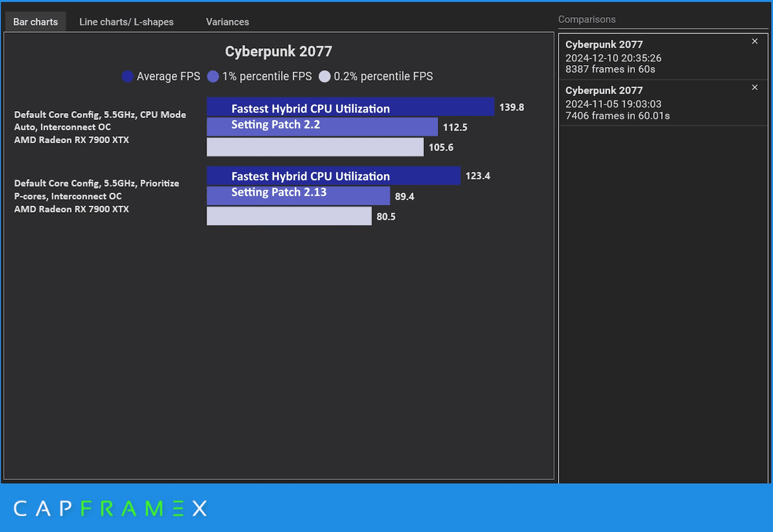Click the 89.4 one-percent percentile bar
The height and width of the screenshot is (532, 773).
pyautogui.click(x=298, y=196)
